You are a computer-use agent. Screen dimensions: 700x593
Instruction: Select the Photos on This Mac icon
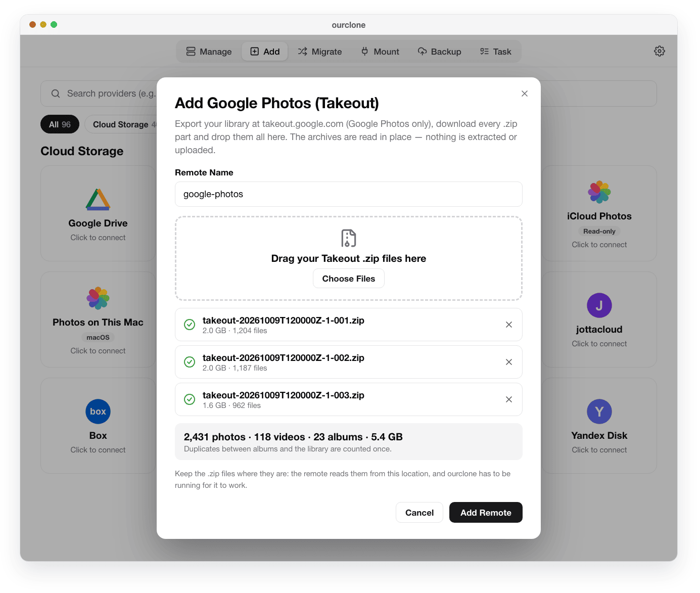(x=98, y=298)
